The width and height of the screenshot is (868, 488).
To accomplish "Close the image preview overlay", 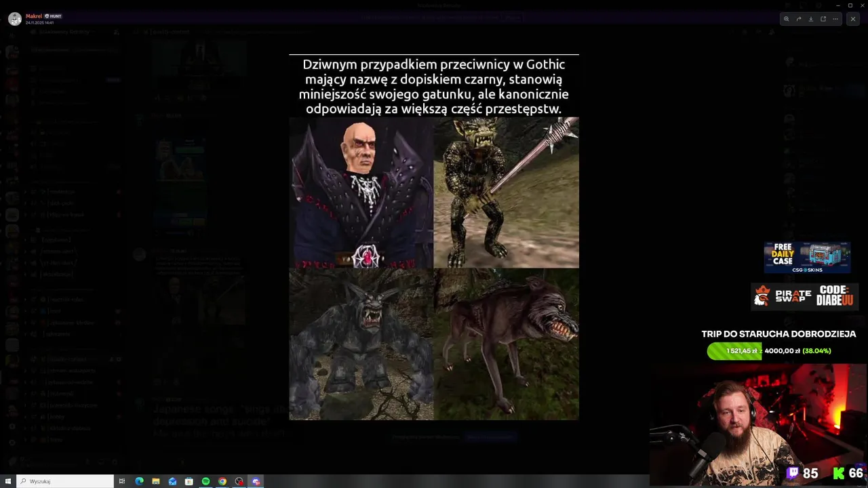I will (853, 19).
